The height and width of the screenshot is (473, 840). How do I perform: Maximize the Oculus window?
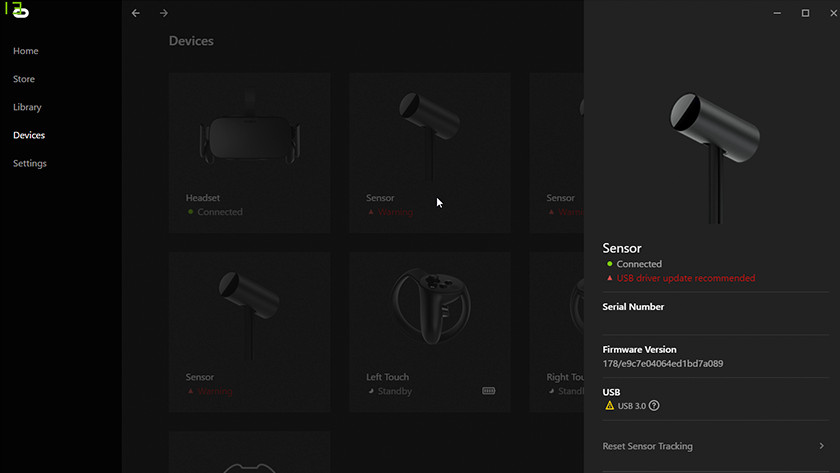click(x=805, y=13)
